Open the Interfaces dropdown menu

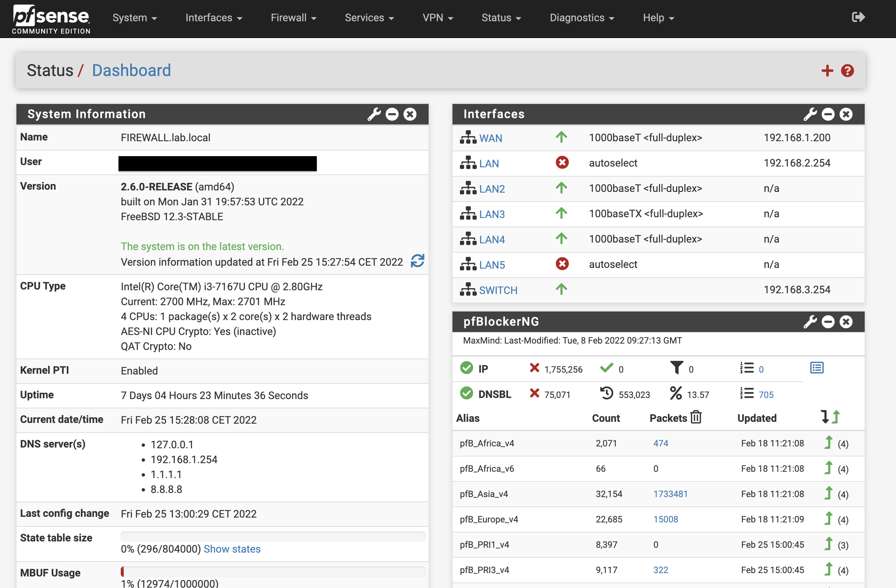[x=214, y=18]
